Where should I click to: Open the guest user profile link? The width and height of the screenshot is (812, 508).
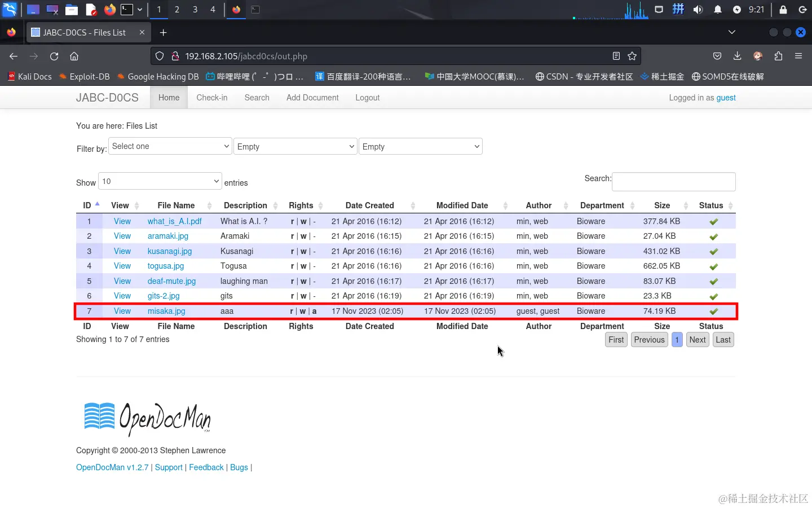tap(726, 98)
